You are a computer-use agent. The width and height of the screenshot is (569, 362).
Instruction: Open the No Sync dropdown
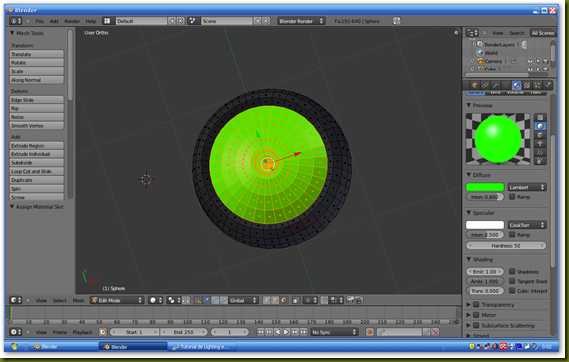[334, 332]
